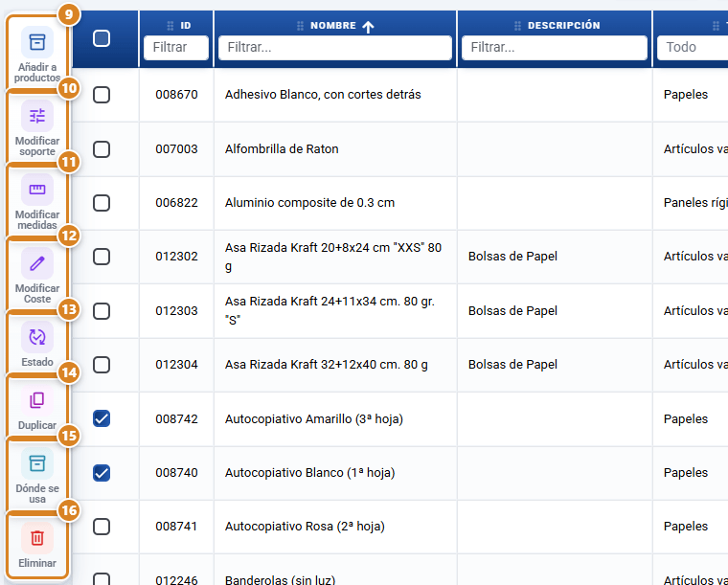Click the ID cell 008742

(176, 419)
